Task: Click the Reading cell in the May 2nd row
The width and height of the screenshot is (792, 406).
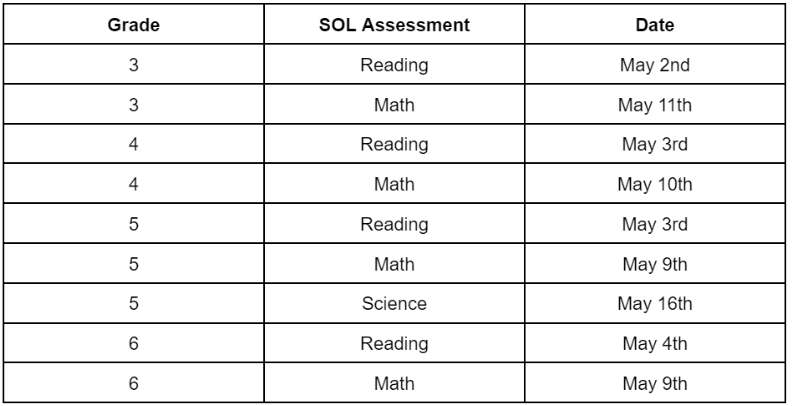Action: point(394,65)
